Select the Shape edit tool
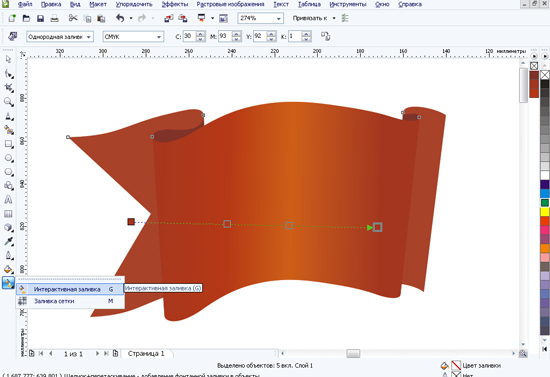The width and height of the screenshot is (550, 377). pyautogui.click(x=8, y=74)
